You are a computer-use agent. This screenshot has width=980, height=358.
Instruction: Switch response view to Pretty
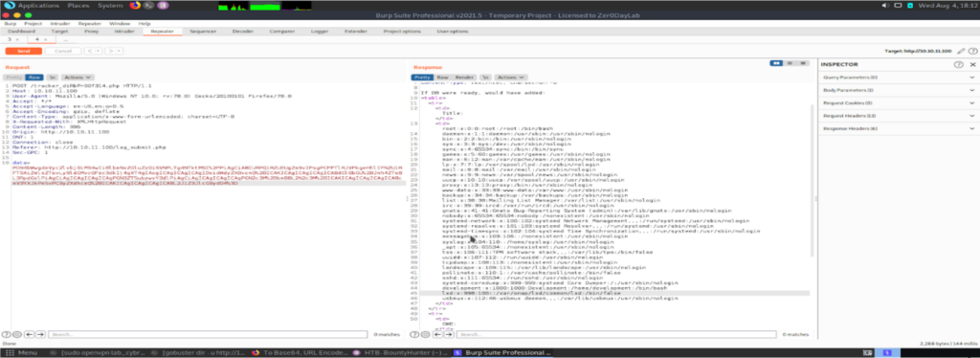422,77
